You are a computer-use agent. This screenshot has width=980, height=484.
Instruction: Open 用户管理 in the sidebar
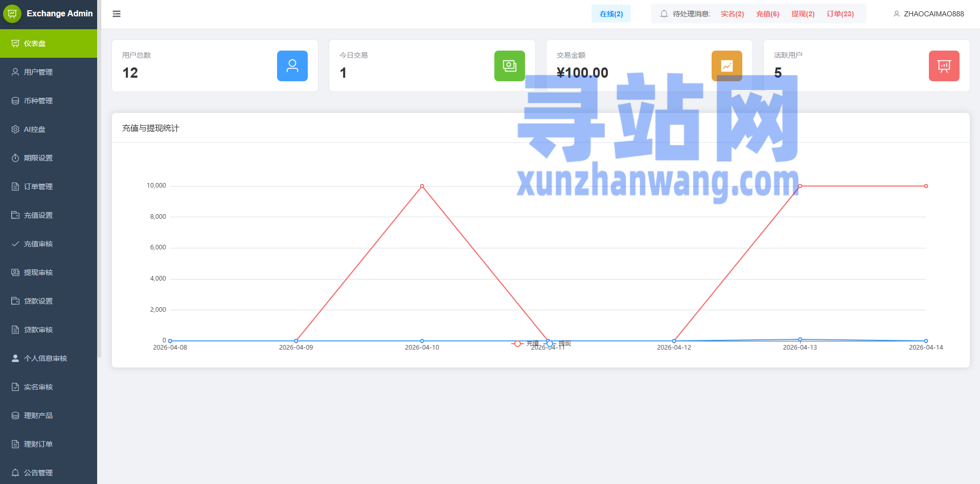click(x=49, y=72)
